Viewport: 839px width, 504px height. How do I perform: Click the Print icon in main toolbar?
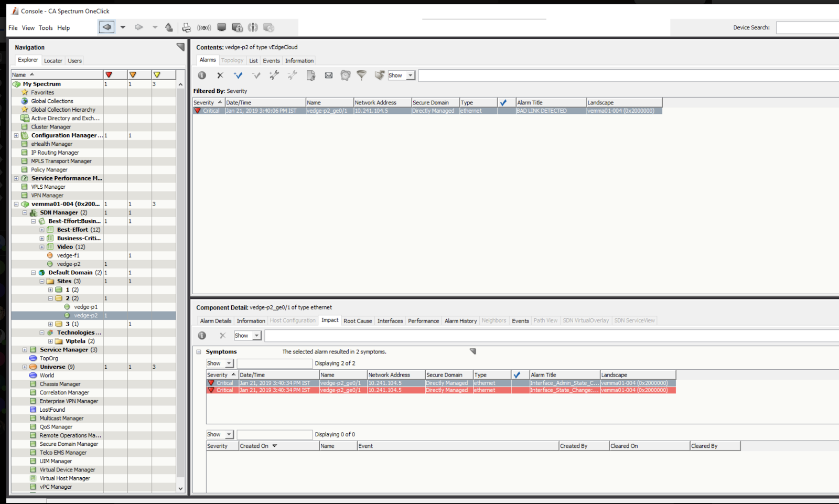point(186,27)
